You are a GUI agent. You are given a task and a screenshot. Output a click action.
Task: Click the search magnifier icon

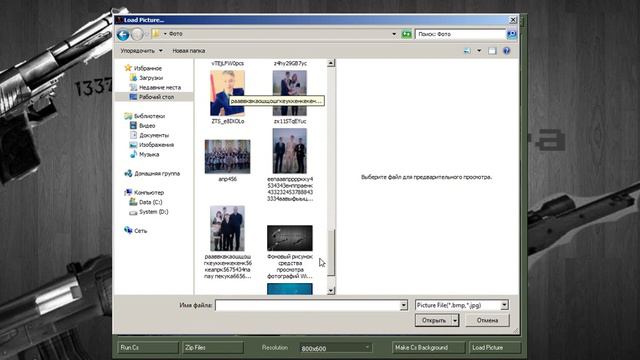pyautogui.click(x=511, y=34)
